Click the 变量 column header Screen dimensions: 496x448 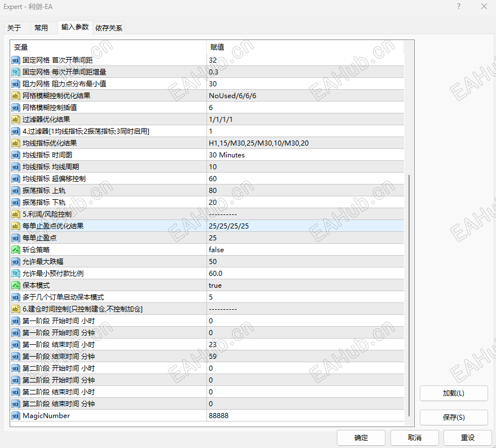108,47
